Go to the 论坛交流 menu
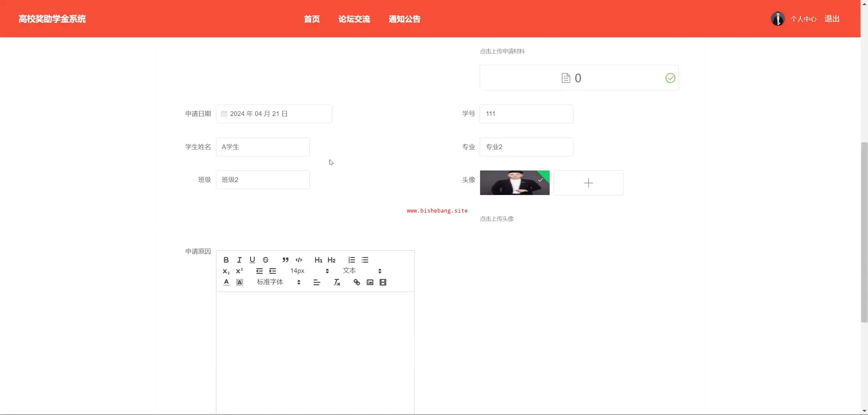 pos(354,19)
